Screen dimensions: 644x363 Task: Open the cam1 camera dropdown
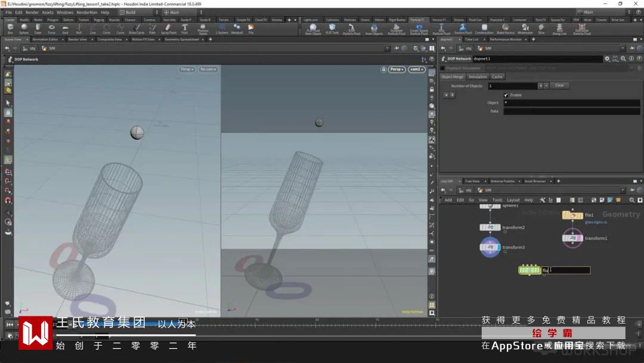coord(416,69)
